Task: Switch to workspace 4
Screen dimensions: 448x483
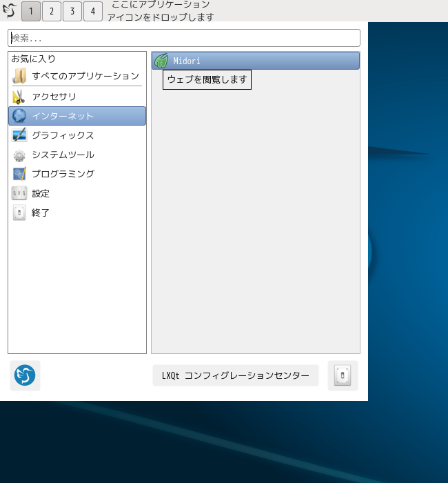Action: coord(93,11)
